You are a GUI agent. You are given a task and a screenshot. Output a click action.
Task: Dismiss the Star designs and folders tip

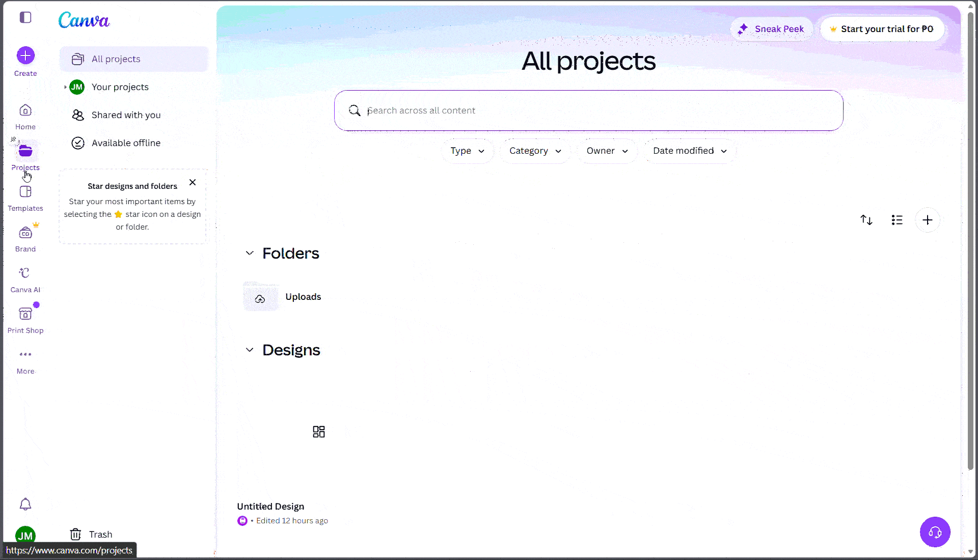click(193, 182)
